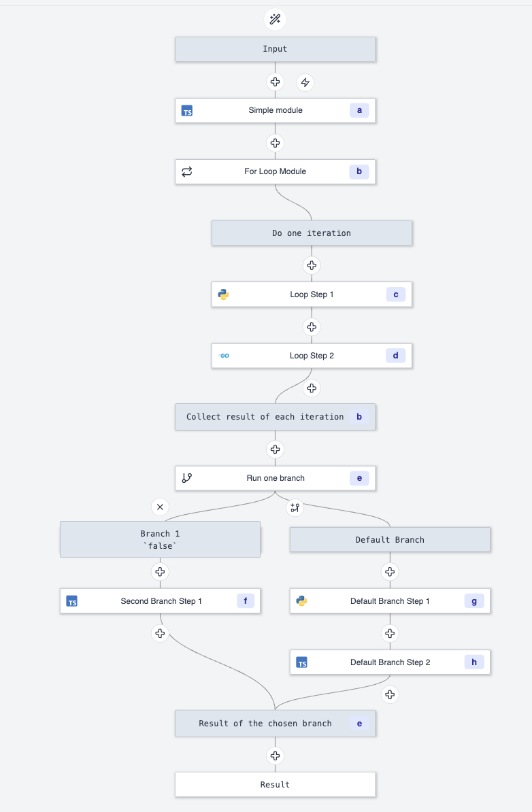Open the Collect result of each iteration node
This screenshot has width=532, height=812.
tap(275, 416)
